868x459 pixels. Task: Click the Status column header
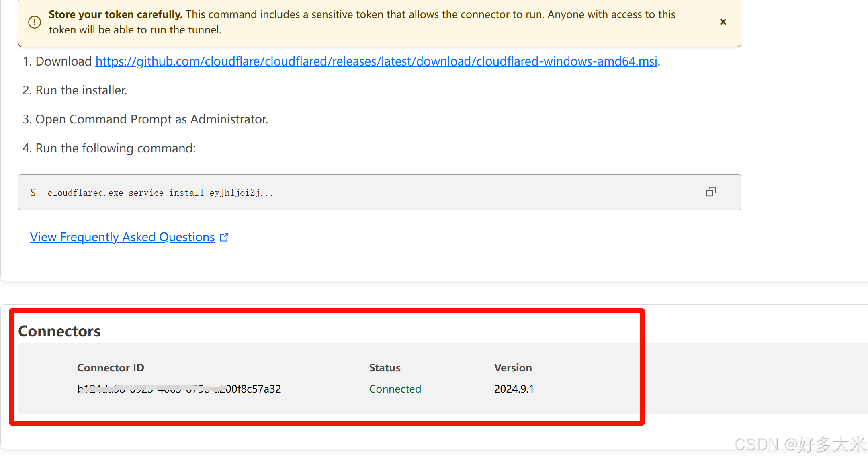pyautogui.click(x=385, y=367)
